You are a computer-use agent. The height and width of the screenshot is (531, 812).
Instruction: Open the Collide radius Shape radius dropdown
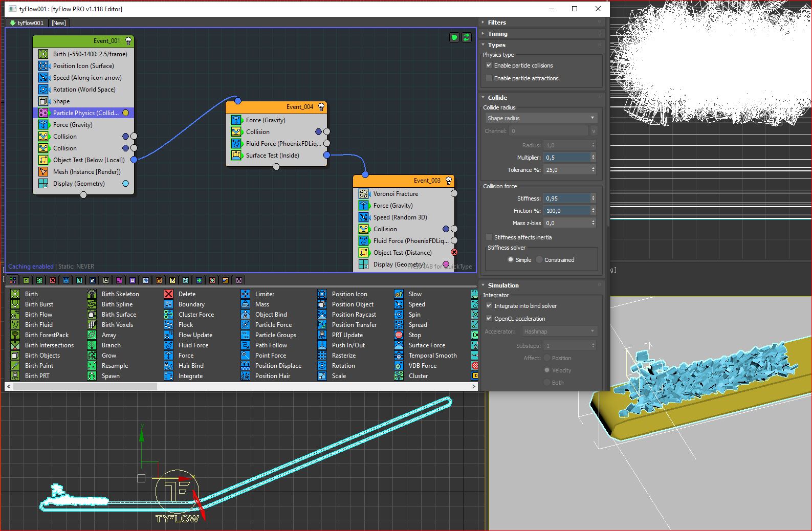[x=541, y=118]
